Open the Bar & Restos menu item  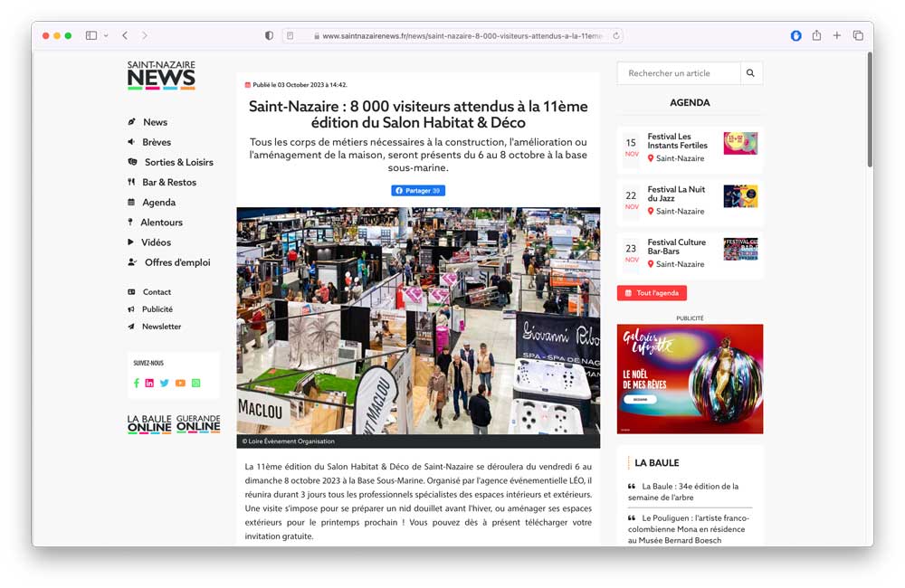point(168,182)
